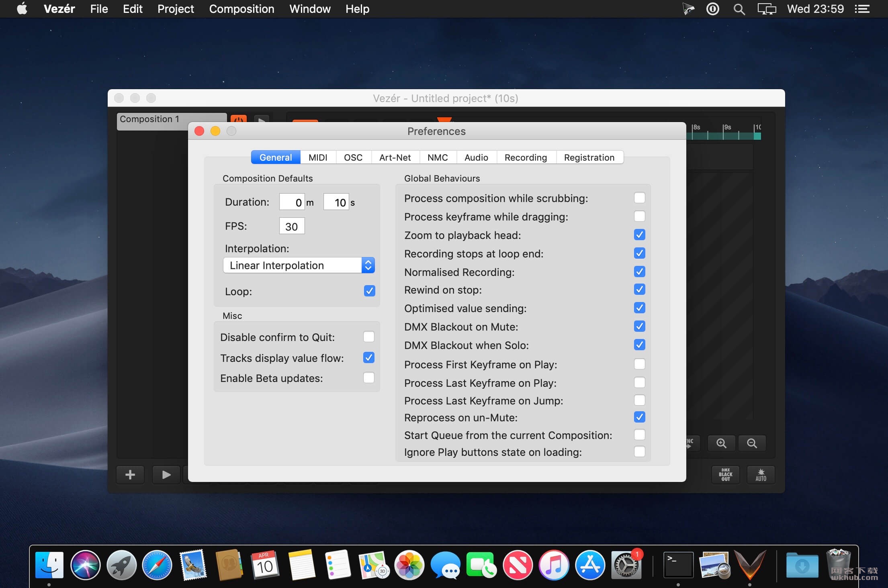Enable Beta updates checkbox
Viewport: 888px width, 588px height.
[368, 378]
